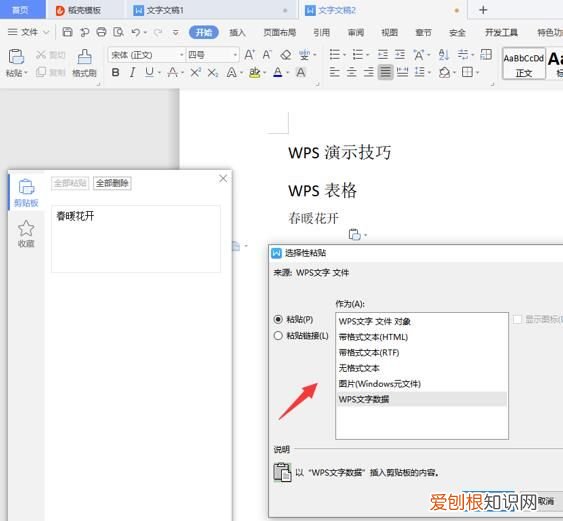Align text left

click(x=334, y=72)
